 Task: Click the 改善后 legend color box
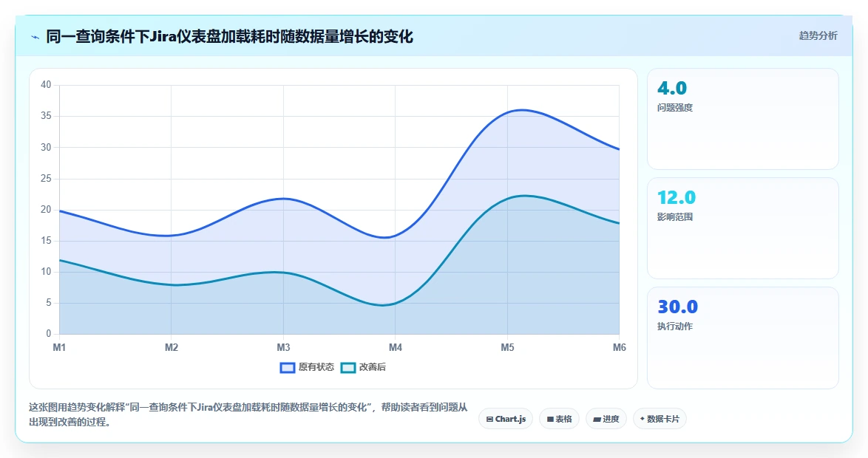[347, 368]
